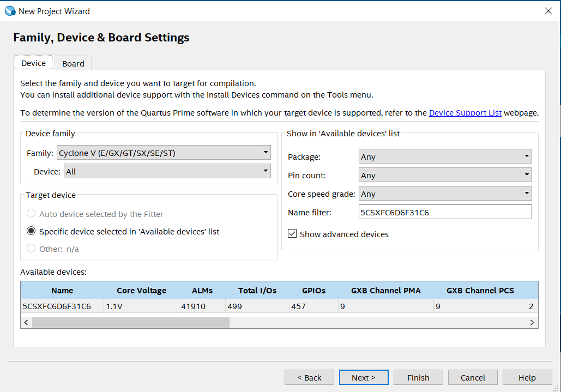Select the Device tab
The image size is (561, 392).
[x=34, y=63]
